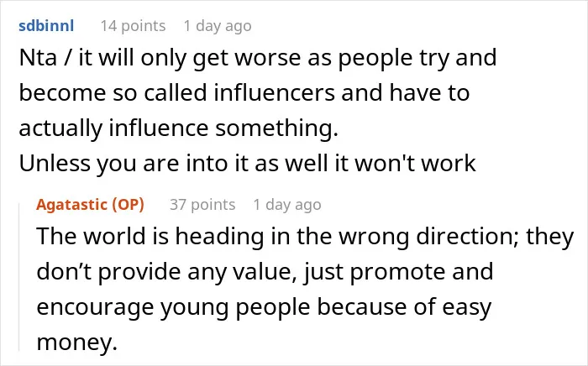
Task: Click the 14 points score
Action: (133, 26)
